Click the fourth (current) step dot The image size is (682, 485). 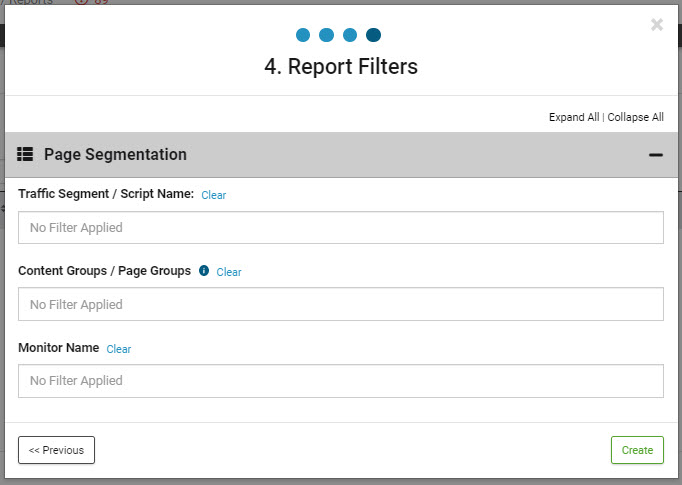373,35
